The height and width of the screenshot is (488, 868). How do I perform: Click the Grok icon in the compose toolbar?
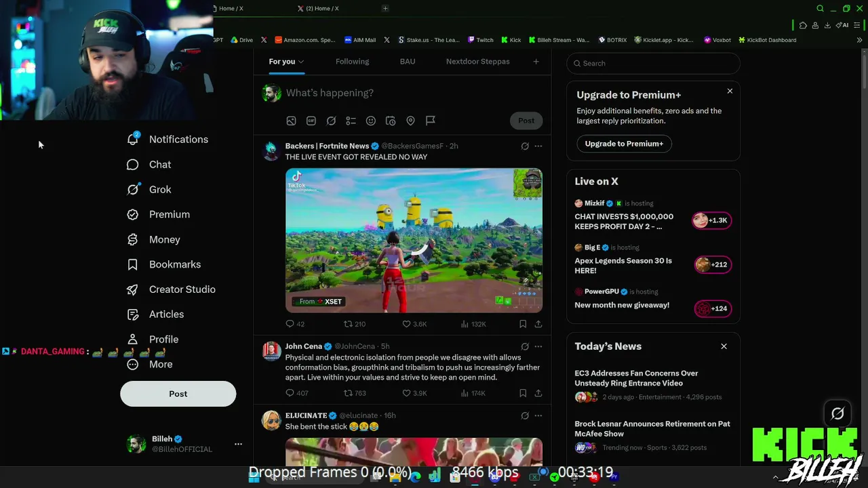(x=331, y=121)
